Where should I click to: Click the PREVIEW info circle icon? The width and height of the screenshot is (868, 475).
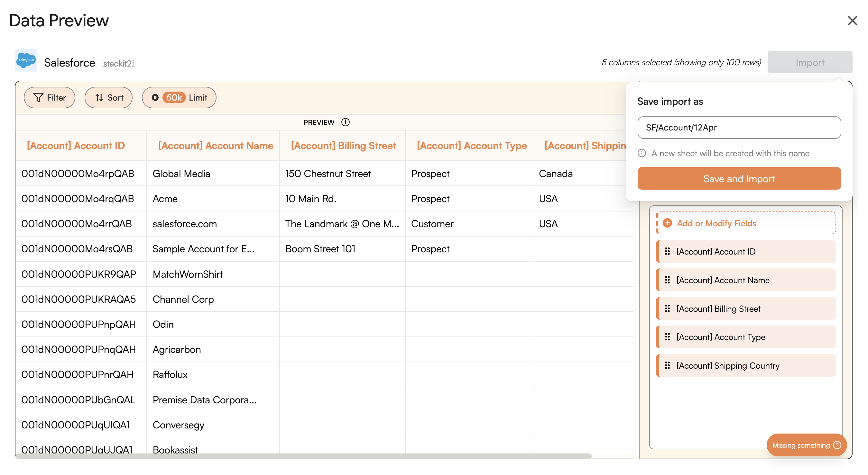click(346, 122)
